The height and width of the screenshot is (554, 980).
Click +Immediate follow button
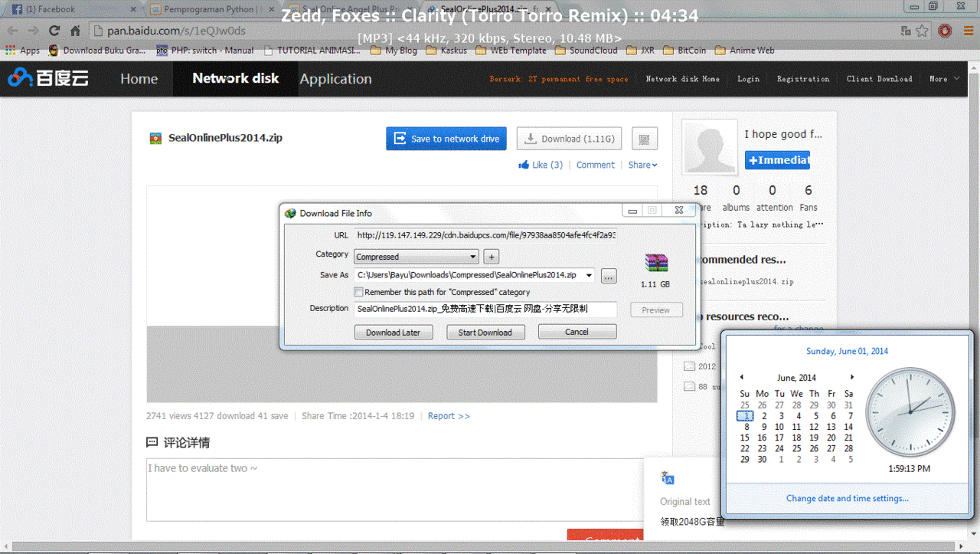(777, 160)
